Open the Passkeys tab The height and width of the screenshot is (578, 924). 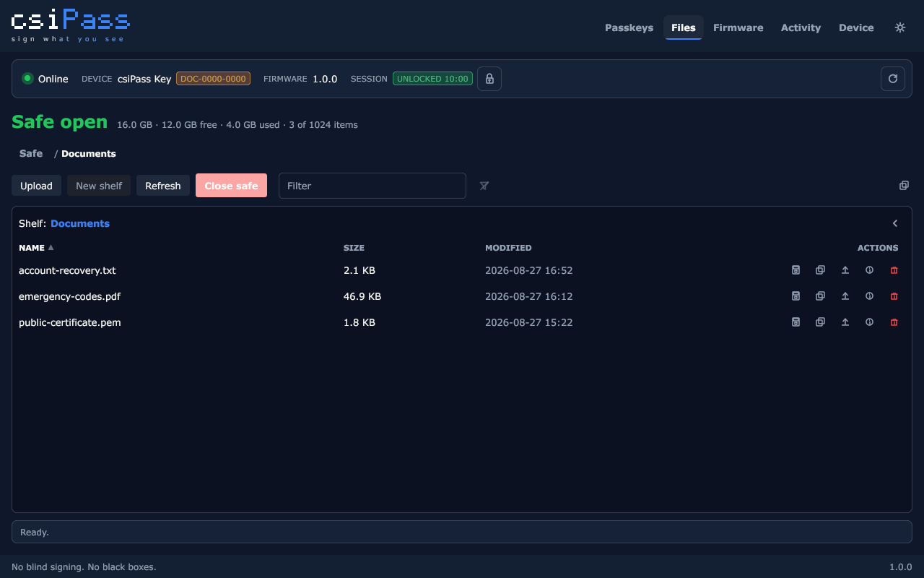click(629, 27)
